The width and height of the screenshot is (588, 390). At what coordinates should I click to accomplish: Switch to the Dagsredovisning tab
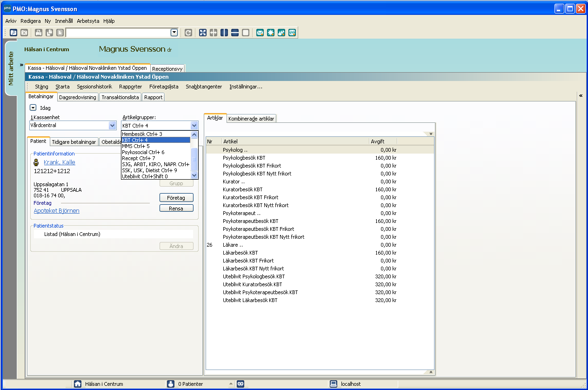pos(78,97)
